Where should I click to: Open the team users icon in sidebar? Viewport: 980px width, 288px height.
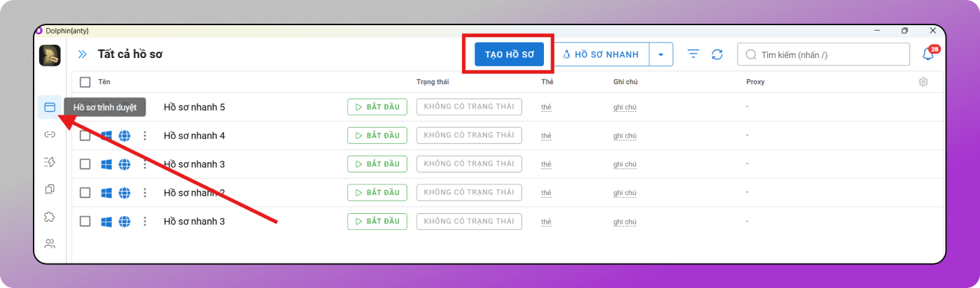(x=50, y=244)
